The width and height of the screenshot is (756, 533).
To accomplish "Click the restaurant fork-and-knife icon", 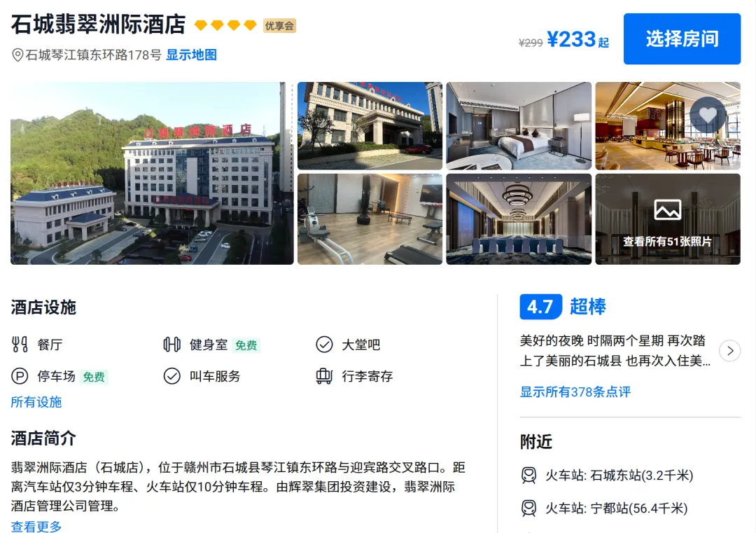I will click(x=20, y=345).
